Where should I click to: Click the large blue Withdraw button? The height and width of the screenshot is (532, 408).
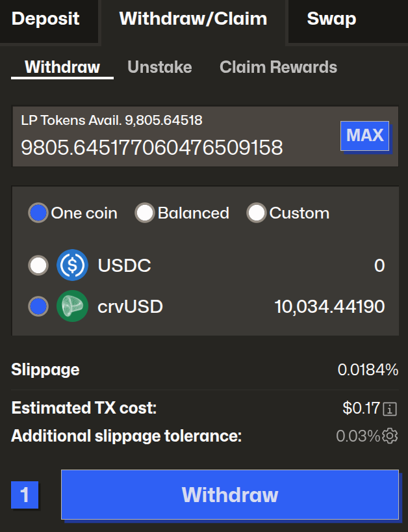[x=230, y=495]
